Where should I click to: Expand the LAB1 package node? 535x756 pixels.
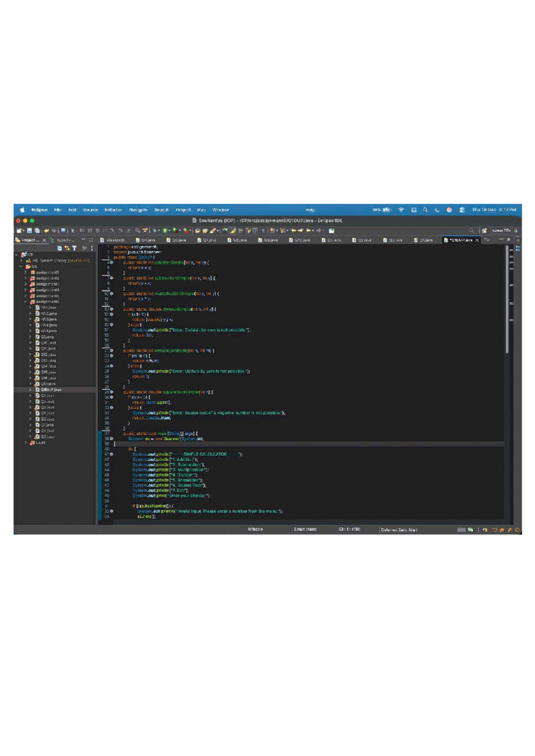click(25, 443)
